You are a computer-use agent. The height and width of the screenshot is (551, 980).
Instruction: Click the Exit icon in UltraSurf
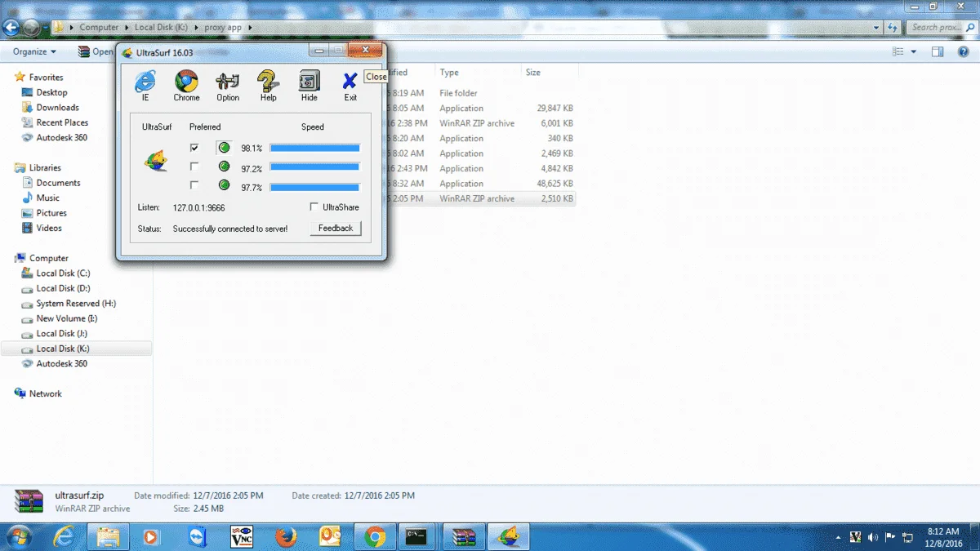(350, 85)
